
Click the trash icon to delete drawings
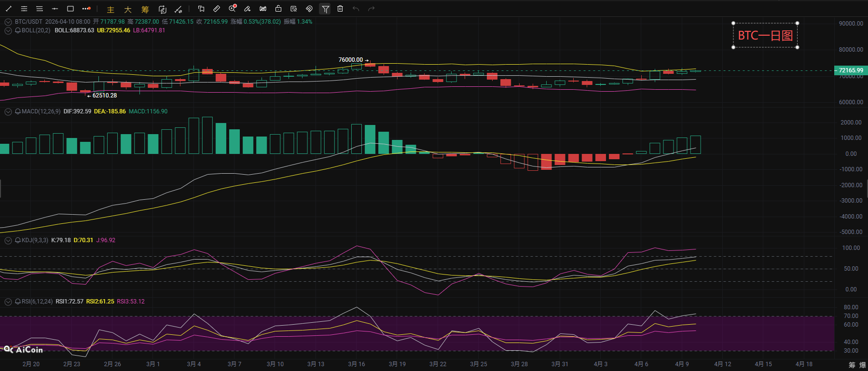pos(340,9)
